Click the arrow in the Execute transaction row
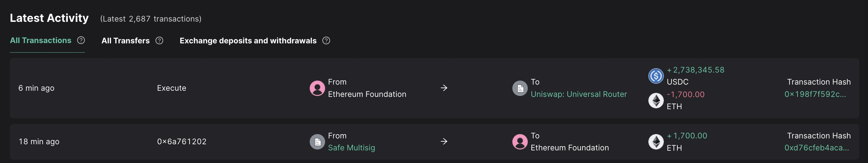The width and height of the screenshot is (868, 163). (444, 88)
